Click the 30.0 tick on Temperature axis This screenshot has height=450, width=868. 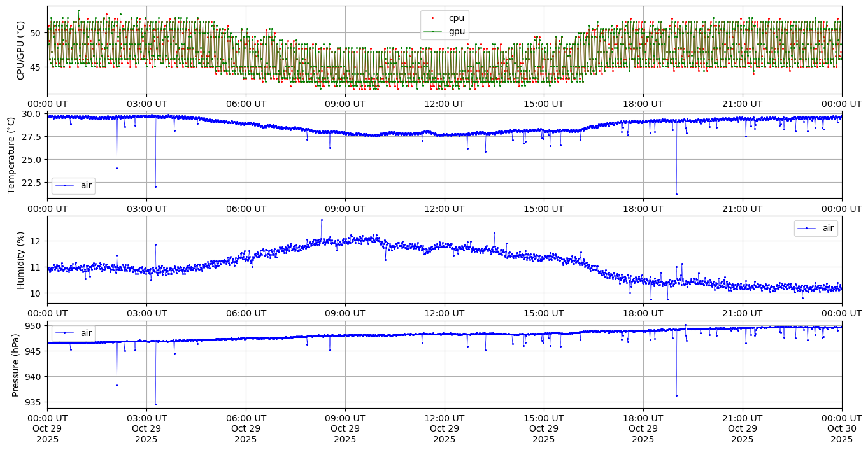(32, 114)
